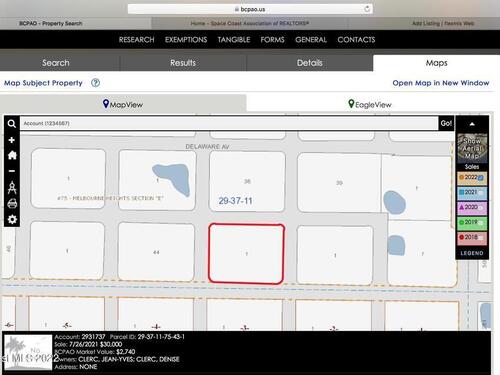The height and width of the screenshot is (375, 500).
Task: Collapse the sales legend panel arrow
Action: tap(472, 124)
